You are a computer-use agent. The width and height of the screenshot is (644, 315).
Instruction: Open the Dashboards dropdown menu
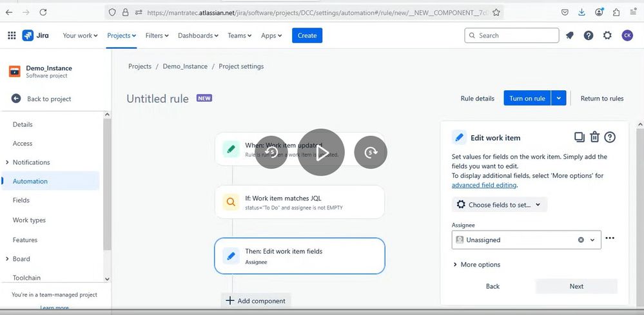(x=199, y=35)
